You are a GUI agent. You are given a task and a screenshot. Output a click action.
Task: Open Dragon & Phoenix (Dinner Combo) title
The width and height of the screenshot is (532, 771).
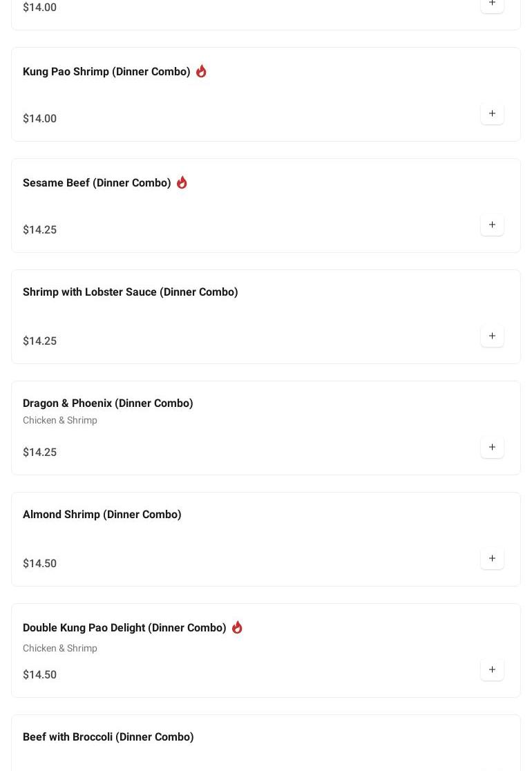108,403
